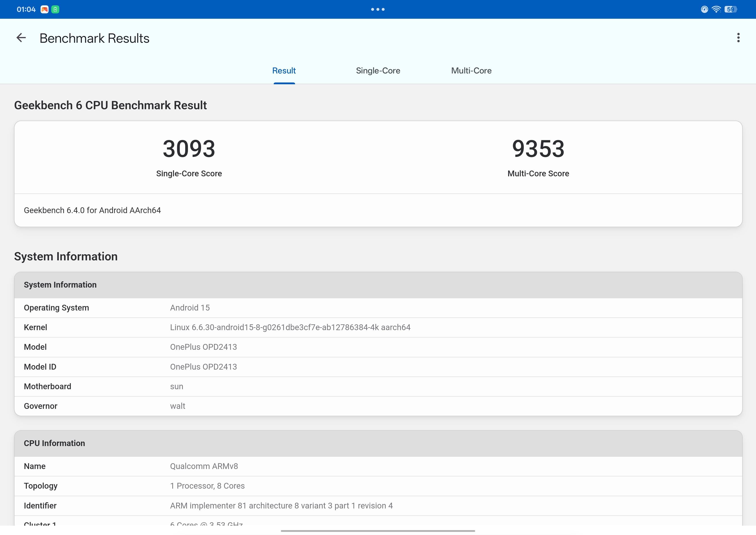Tap the back arrow icon
This screenshot has width=756, height=535.
[21, 38]
